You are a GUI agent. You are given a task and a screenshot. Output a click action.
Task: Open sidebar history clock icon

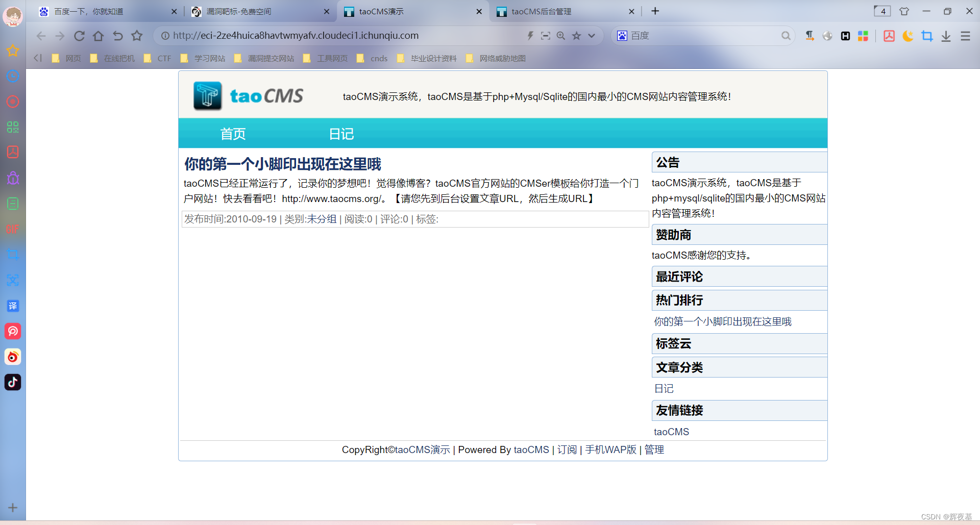[13, 76]
